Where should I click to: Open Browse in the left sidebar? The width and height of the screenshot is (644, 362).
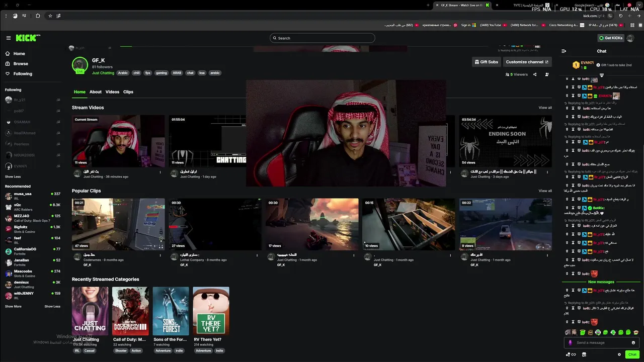pyautogui.click(x=17, y=64)
